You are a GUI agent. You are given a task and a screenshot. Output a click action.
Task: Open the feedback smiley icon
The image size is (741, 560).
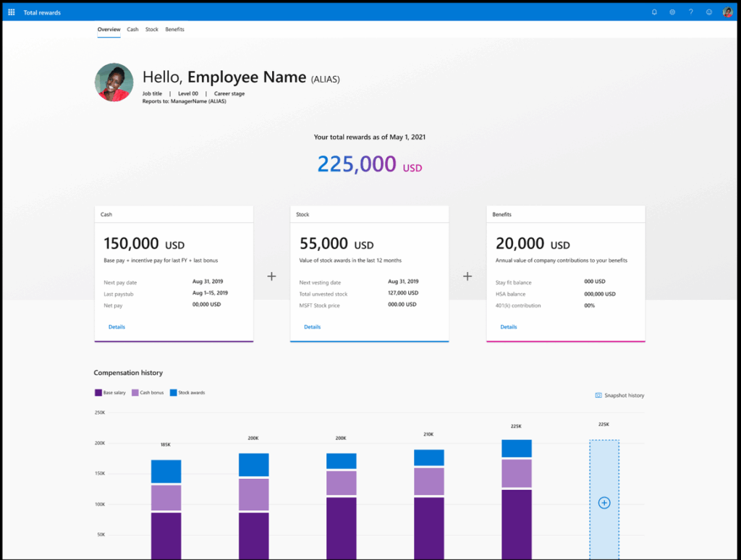click(708, 12)
